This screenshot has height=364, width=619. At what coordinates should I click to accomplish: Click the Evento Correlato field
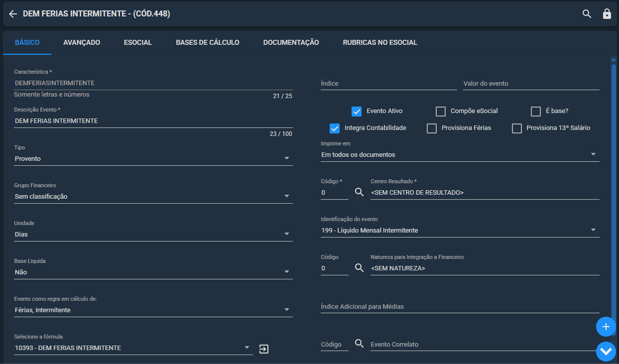(x=485, y=344)
